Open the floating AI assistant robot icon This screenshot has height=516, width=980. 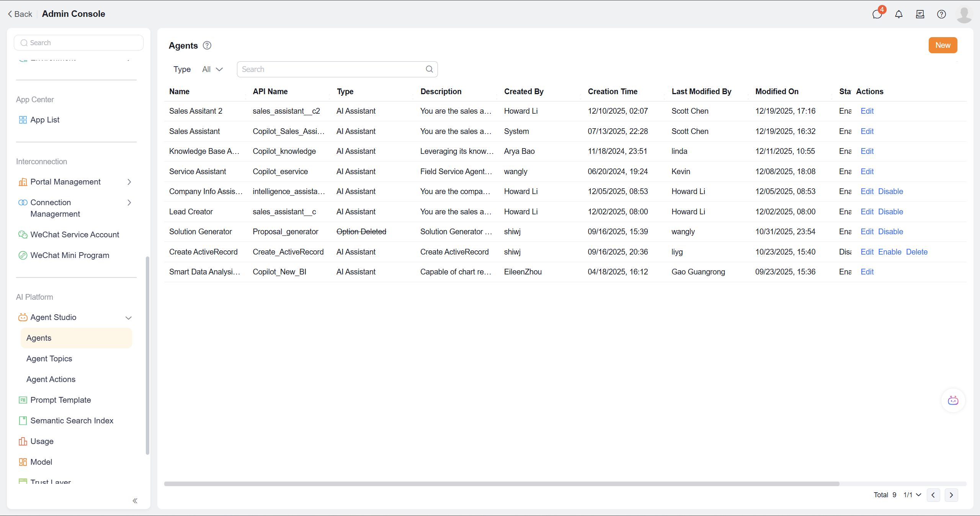[x=953, y=400]
